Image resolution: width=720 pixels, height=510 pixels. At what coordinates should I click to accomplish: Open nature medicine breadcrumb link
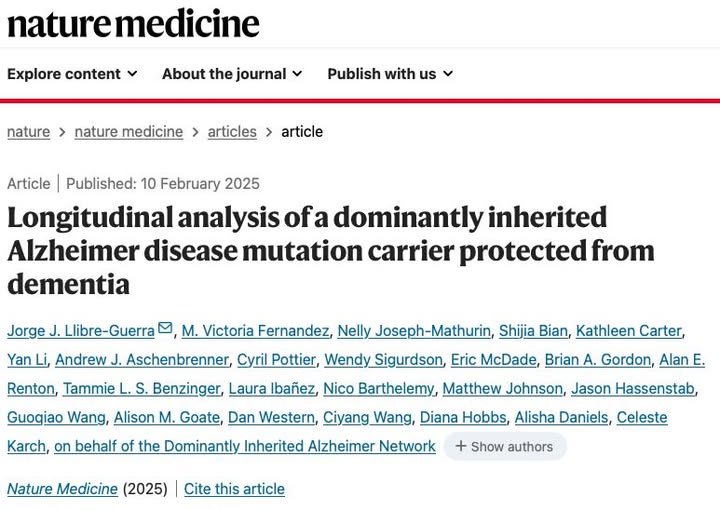pos(128,132)
